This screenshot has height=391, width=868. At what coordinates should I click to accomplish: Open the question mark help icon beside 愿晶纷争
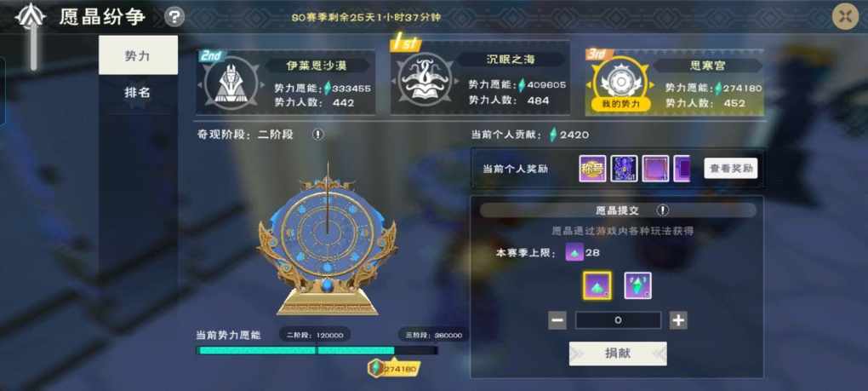[174, 17]
